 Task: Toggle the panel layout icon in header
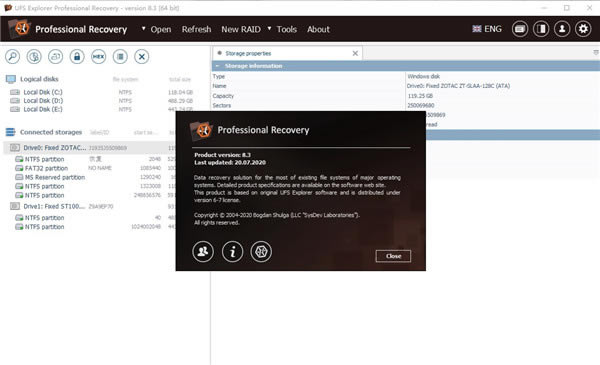point(541,29)
